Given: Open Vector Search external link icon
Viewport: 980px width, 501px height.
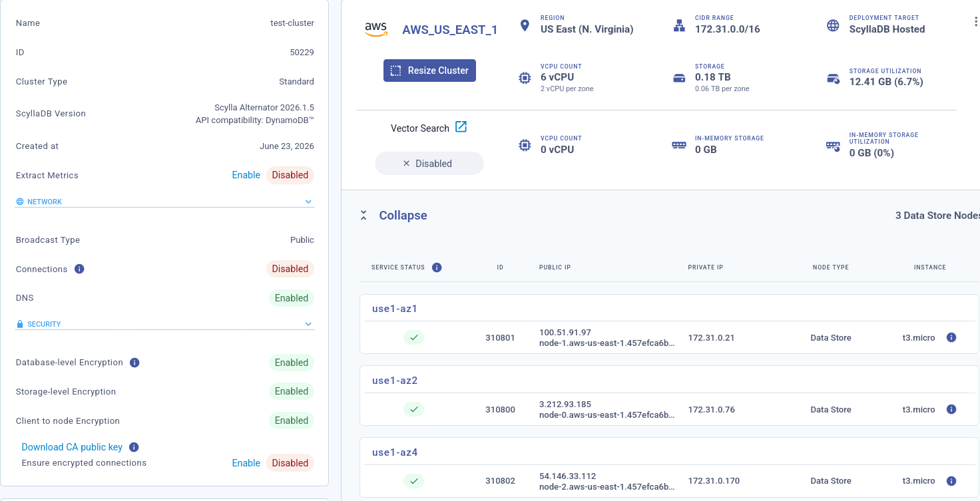Looking at the screenshot, I should click(461, 127).
